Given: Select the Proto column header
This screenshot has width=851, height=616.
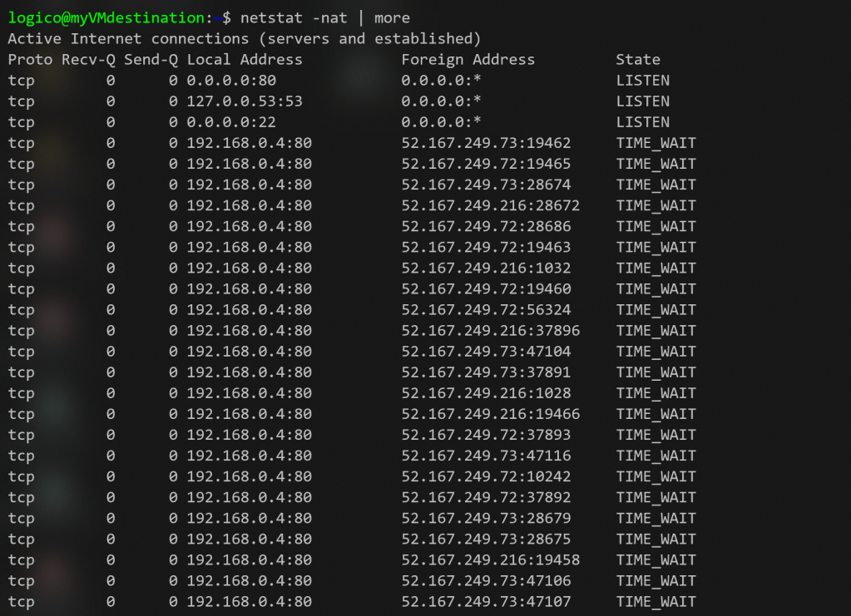Looking at the screenshot, I should point(30,59).
